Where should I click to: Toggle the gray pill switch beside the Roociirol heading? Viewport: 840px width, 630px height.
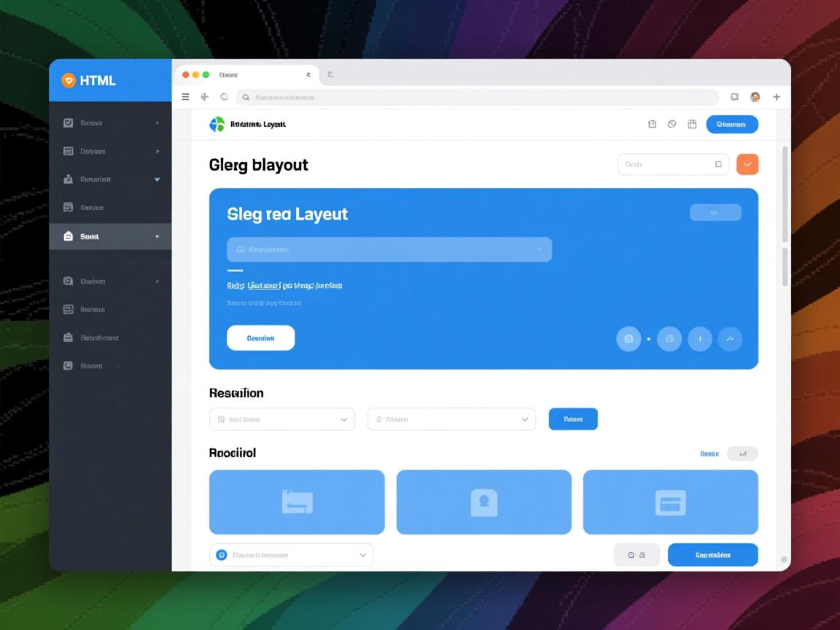tap(743, 454)
